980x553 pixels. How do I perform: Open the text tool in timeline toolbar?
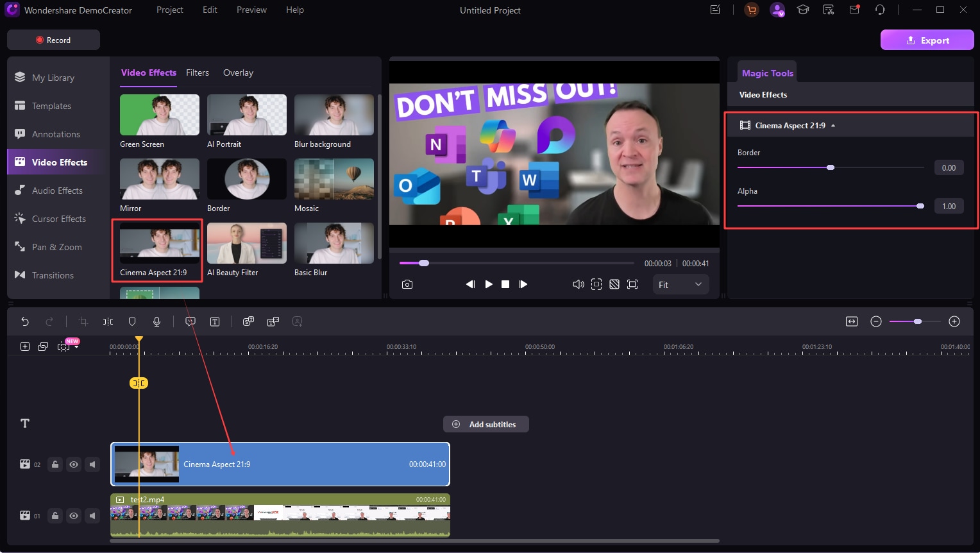coord(215,321)
